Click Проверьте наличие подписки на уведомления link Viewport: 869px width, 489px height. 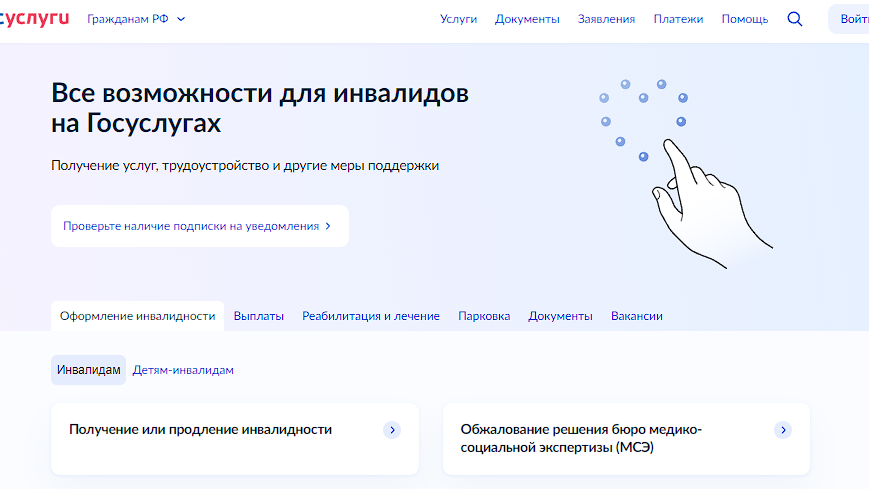click(x=200, y=226)
